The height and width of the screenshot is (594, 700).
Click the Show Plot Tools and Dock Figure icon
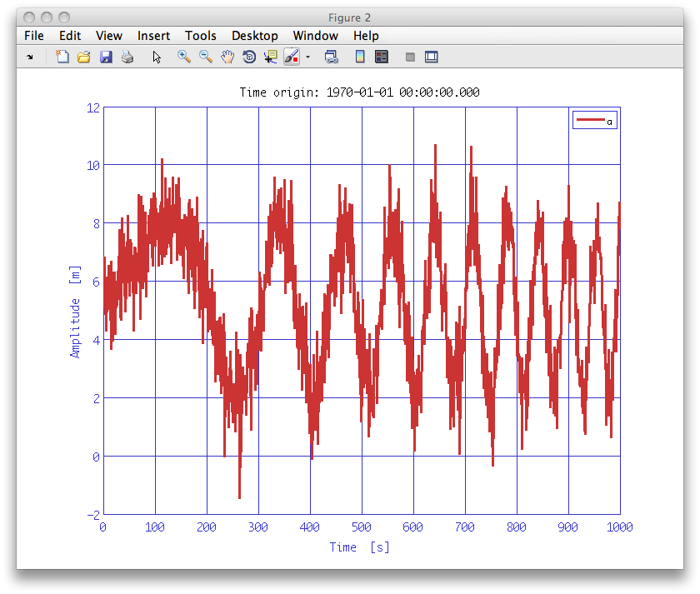[x=432, y=57]
